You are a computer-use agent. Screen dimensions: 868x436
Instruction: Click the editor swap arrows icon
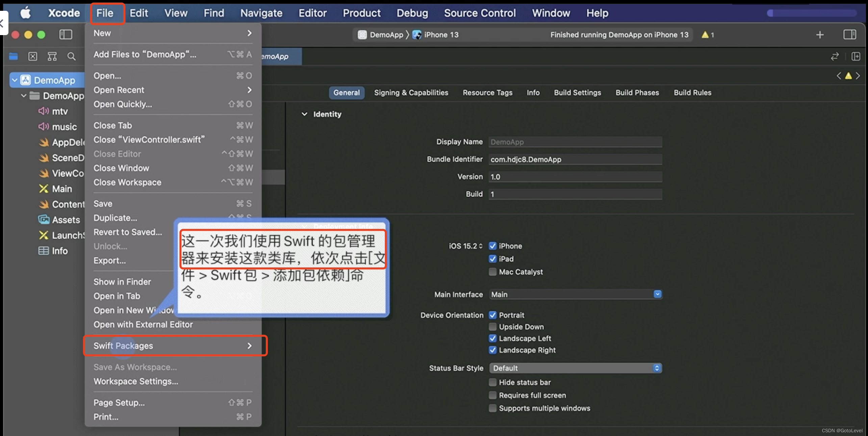(x=835, y=56)
